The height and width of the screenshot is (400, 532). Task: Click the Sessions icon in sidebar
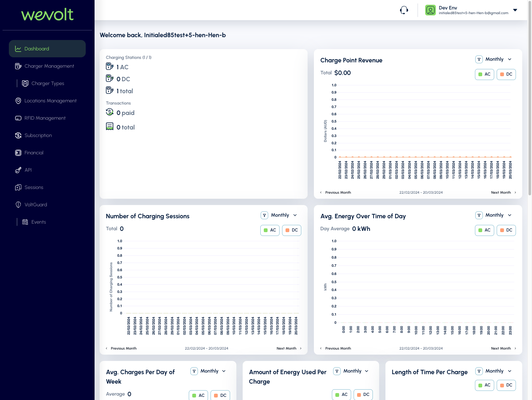coord(18,187)
